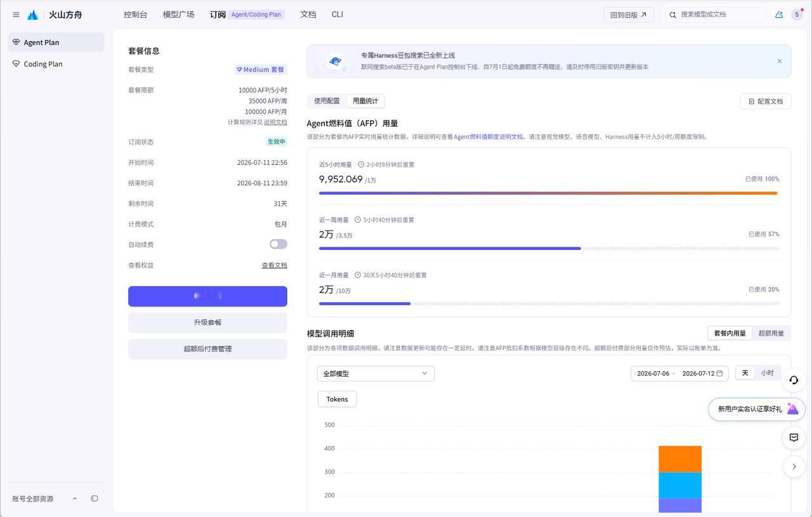Click the 近5小时用量 progress bar
This screenshot has width=812, height=517.
point(548,193)
